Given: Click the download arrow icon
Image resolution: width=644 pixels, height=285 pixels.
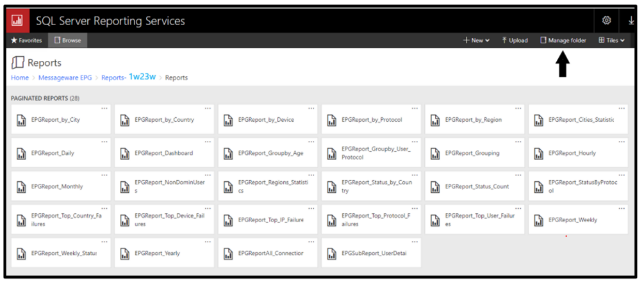Looking at the screenshot, I should point(631,20).
